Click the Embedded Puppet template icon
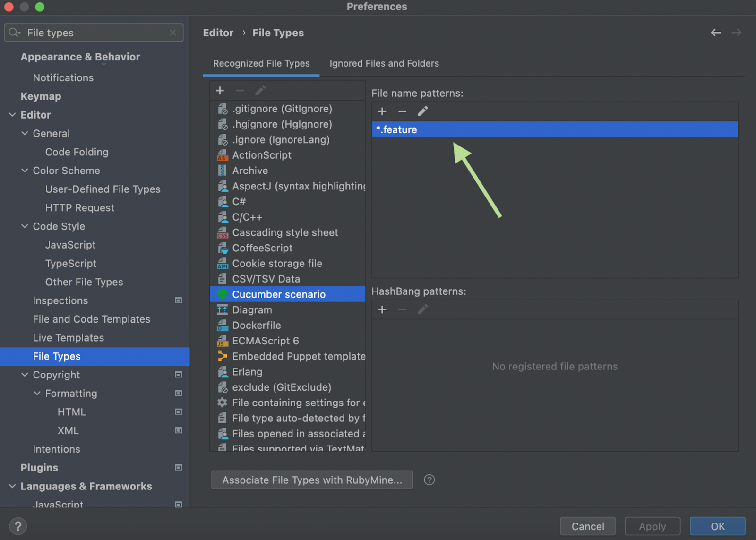This screenshot has height=540, width=756. pyautogui.click(x=222, y=356)
